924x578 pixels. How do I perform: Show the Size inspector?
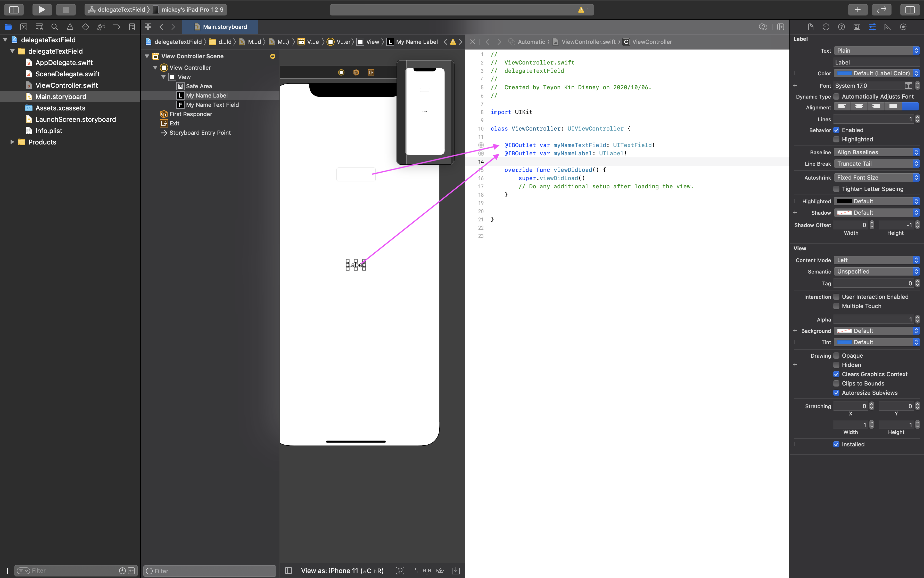(888, 27)
